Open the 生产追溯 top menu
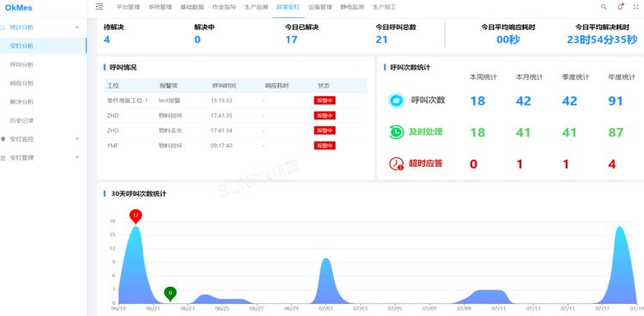Viewport: 644px width, 316px height. point(256,7)
